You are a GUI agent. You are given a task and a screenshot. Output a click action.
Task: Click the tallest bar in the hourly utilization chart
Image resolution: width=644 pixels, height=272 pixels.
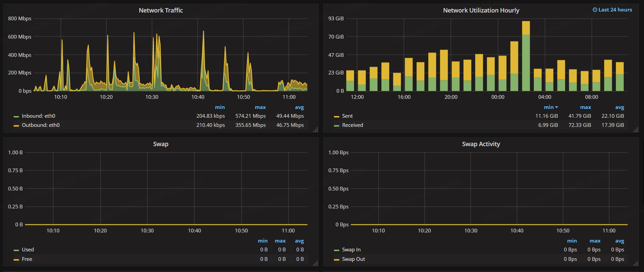tap(526, 58)
